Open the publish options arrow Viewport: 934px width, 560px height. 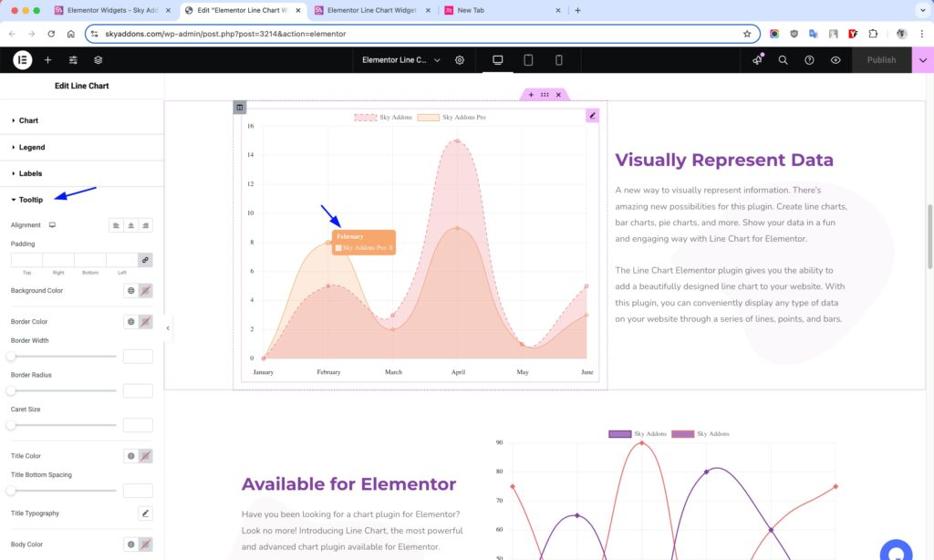pos(922,59)
